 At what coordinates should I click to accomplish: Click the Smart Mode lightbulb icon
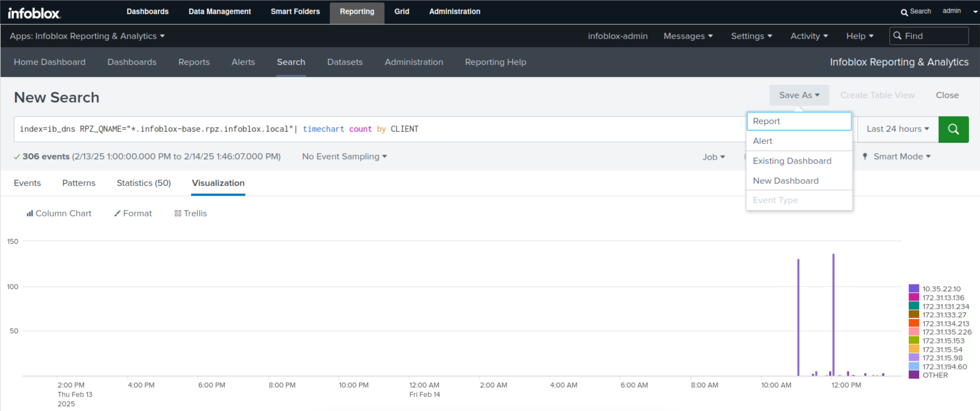[865, 156]
